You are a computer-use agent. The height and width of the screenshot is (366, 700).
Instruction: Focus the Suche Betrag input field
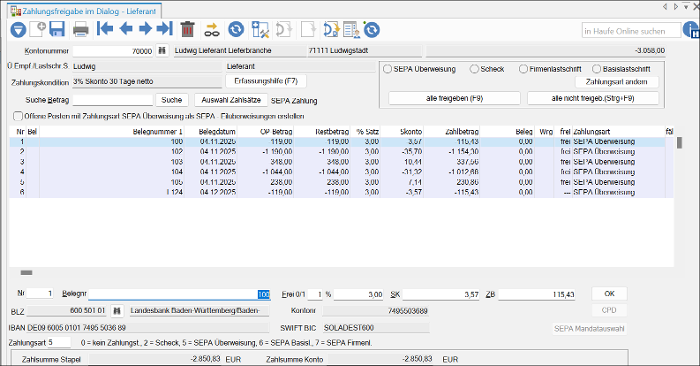pyautogui.click(x=112, y=100)
